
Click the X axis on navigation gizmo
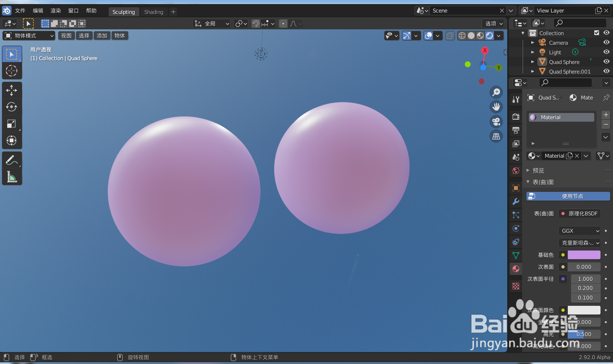point(485,50)
